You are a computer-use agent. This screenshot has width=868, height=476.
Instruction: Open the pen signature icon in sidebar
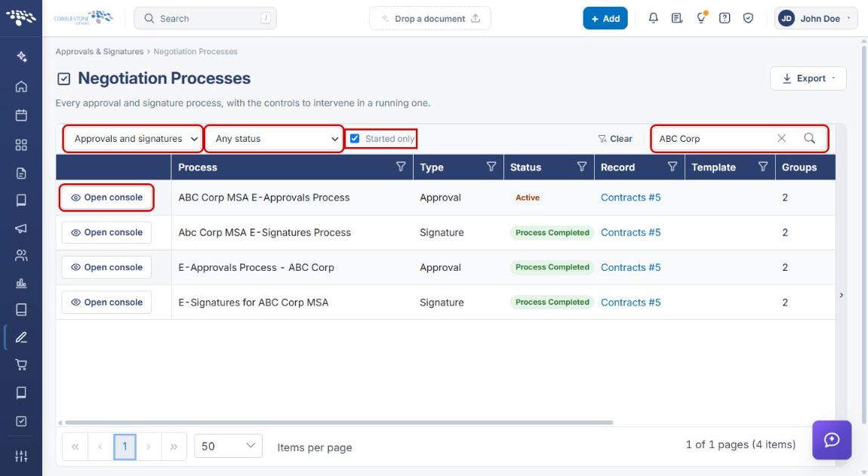pyautogui.click(x=21, y=337)
